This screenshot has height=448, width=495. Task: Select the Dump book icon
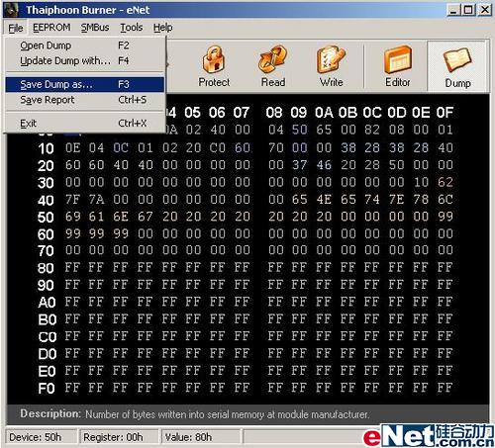[457, 60]
